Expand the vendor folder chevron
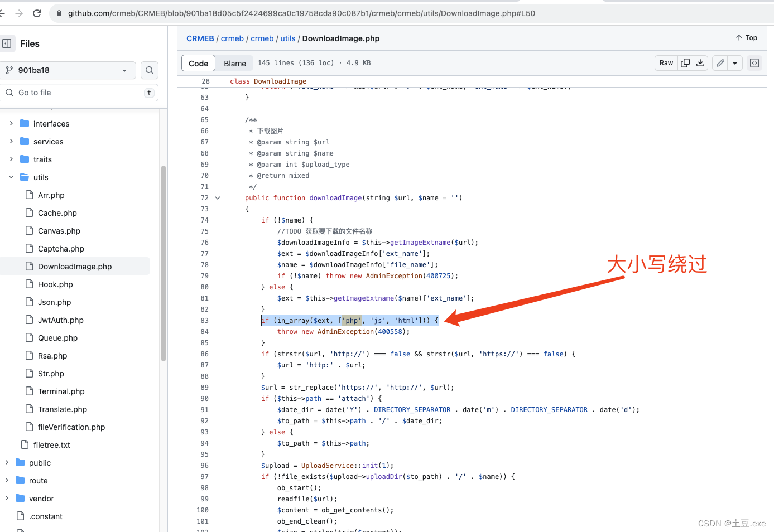The height and width of the screenshot is (532, 774). 7,499
